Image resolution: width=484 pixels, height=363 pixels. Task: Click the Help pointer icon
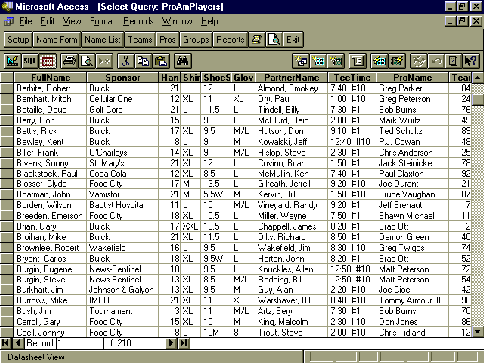tap(471, 61)
